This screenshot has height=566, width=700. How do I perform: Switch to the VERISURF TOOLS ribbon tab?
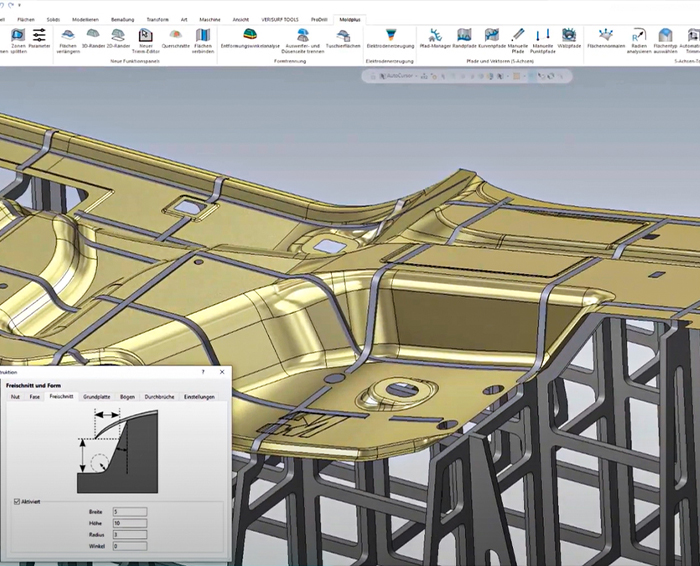coord(281,19)
